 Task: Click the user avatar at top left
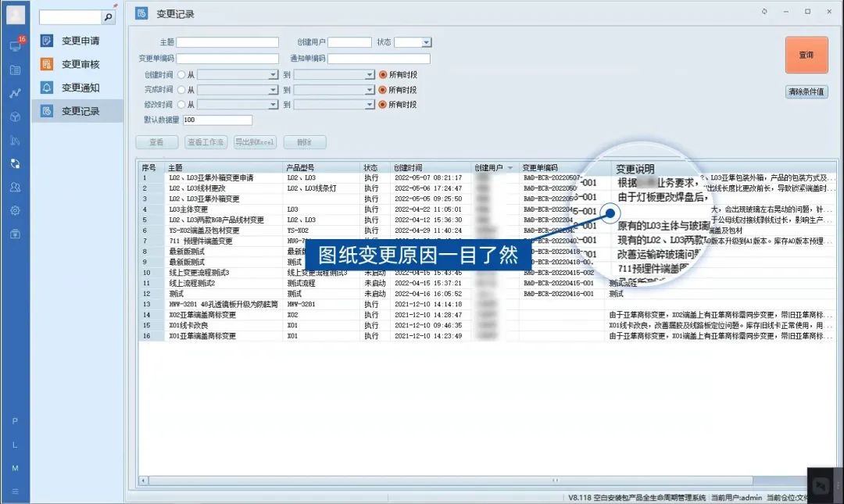(15, 15)
